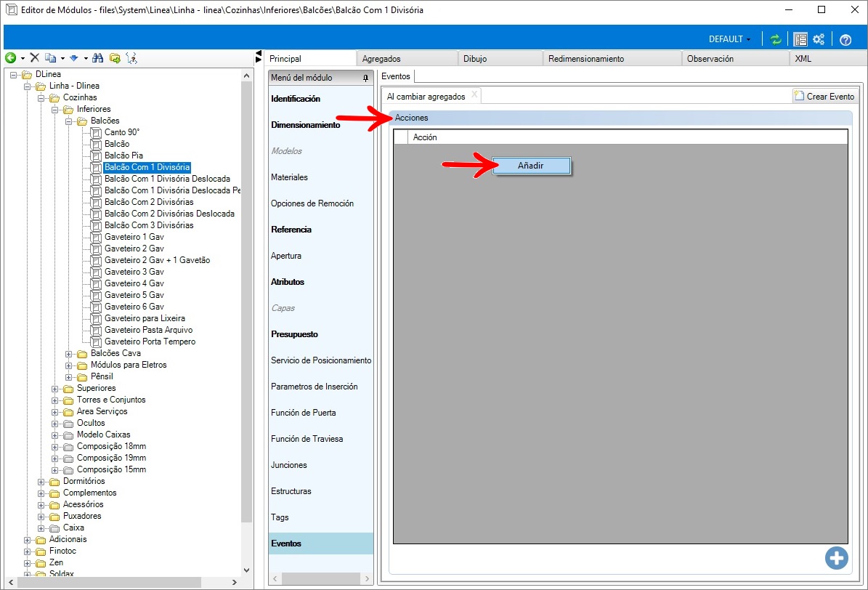Expand the Complementos folder
Screen dimensions: 868x590
[41, 493]
